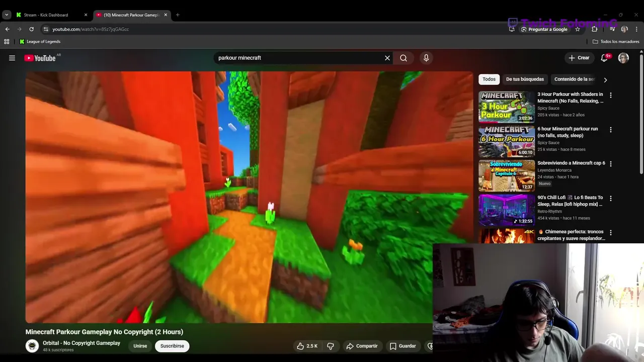Screen dimensions: 644x362
Task: Click the Crear button
Action: (579, 58)
